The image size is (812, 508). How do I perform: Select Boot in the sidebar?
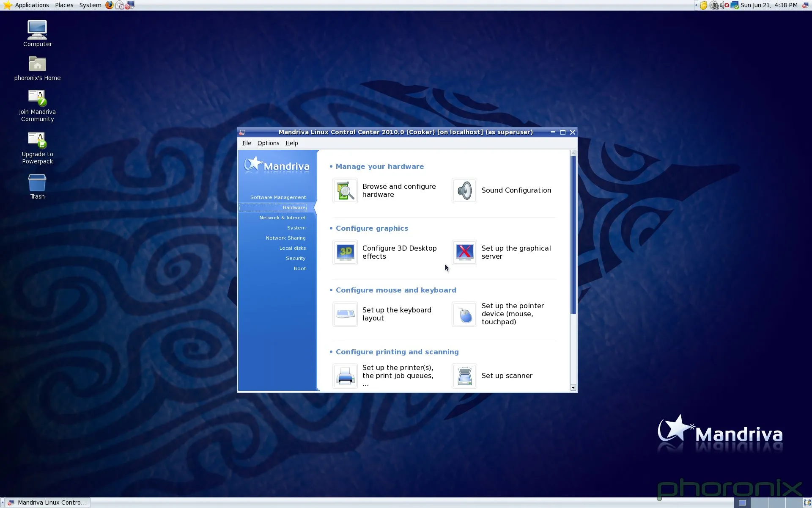[299, 268]
